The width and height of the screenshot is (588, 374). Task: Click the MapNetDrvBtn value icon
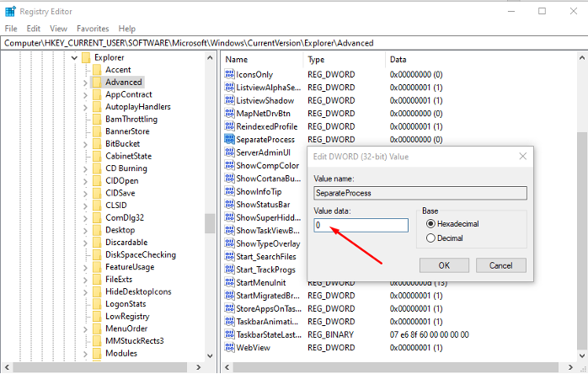(229, 113)
